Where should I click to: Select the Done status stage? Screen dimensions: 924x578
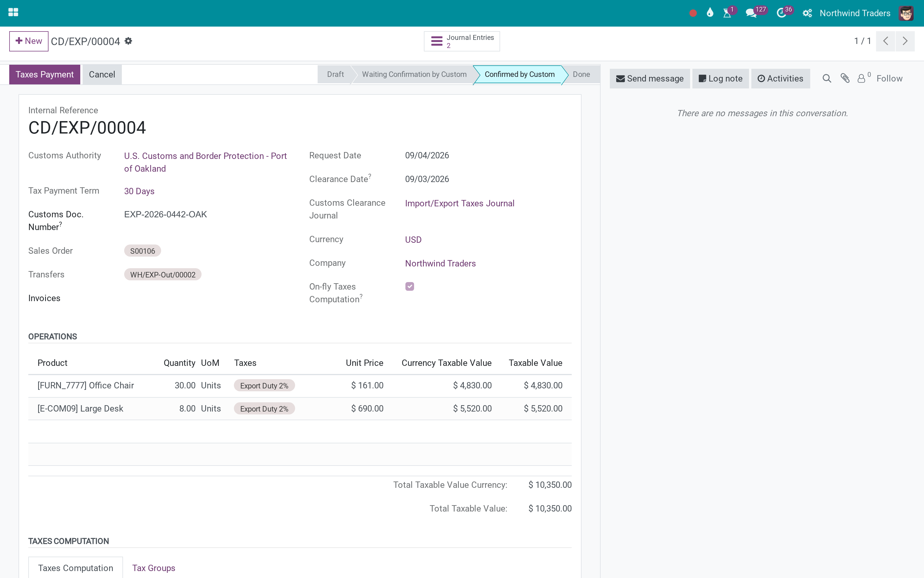point(581,75)
